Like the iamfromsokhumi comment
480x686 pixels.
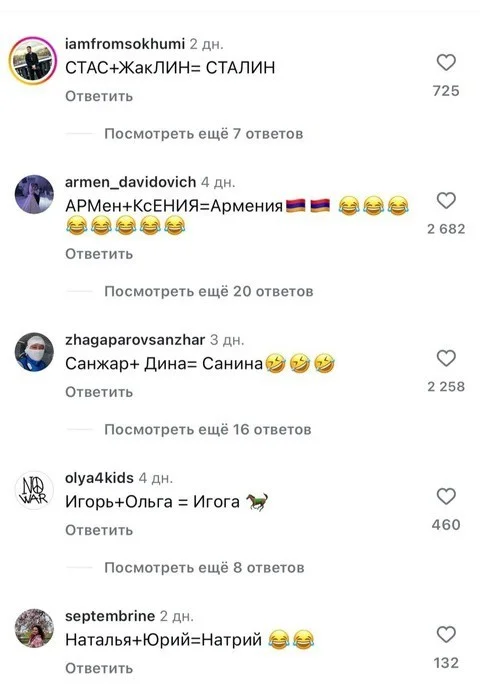point(446,62)
